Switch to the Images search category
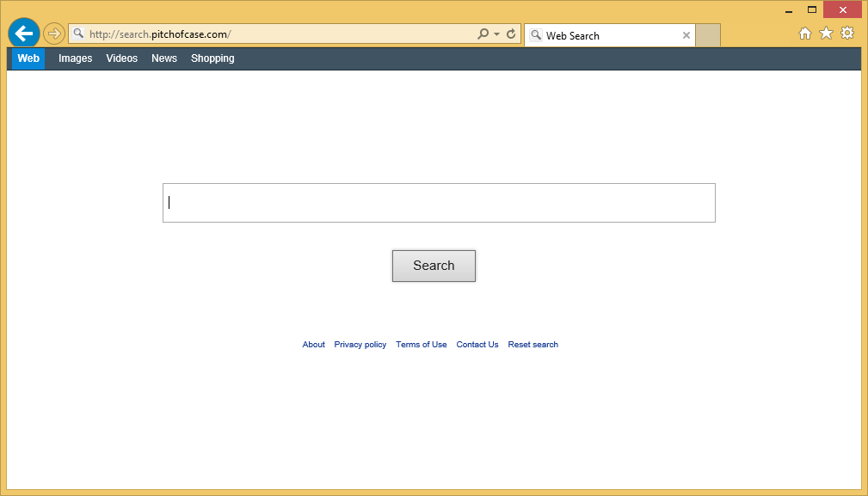 [75, 58]
